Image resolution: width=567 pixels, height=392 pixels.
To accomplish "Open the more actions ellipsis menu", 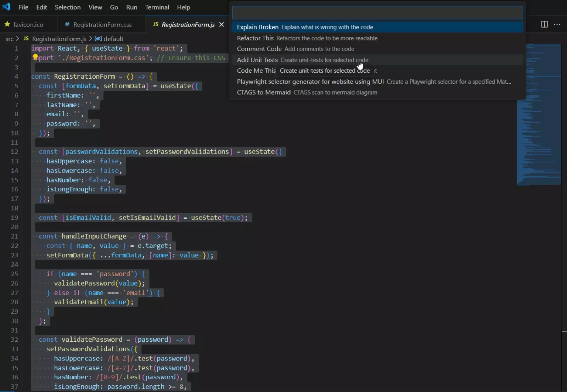I will tap(557, 24).
